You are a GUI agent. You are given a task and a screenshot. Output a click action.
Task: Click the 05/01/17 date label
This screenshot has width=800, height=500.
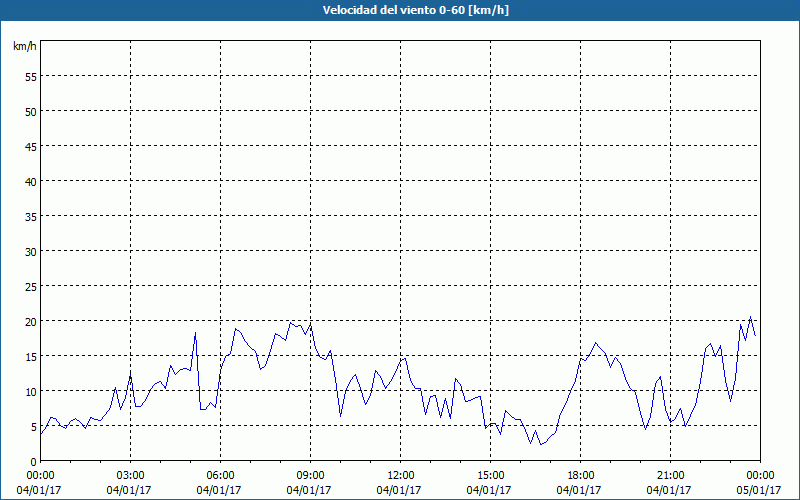pyautogui.click(x=759, y=490)
